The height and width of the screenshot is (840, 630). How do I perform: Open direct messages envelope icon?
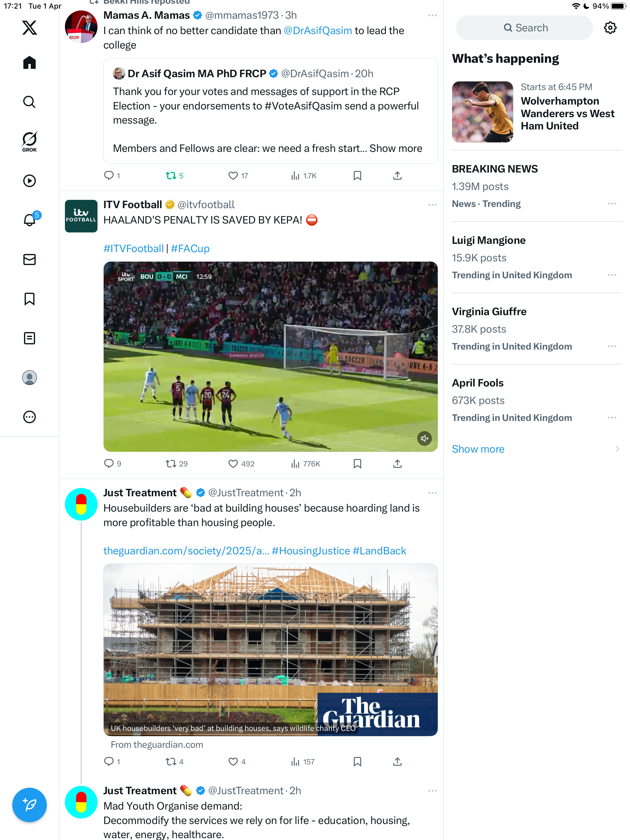coord(29,260)
